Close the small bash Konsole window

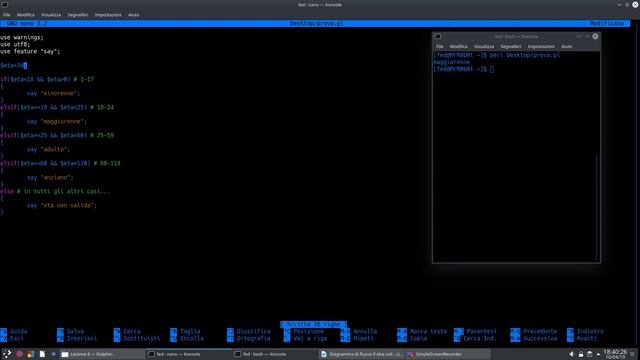[x=595, y=36]
